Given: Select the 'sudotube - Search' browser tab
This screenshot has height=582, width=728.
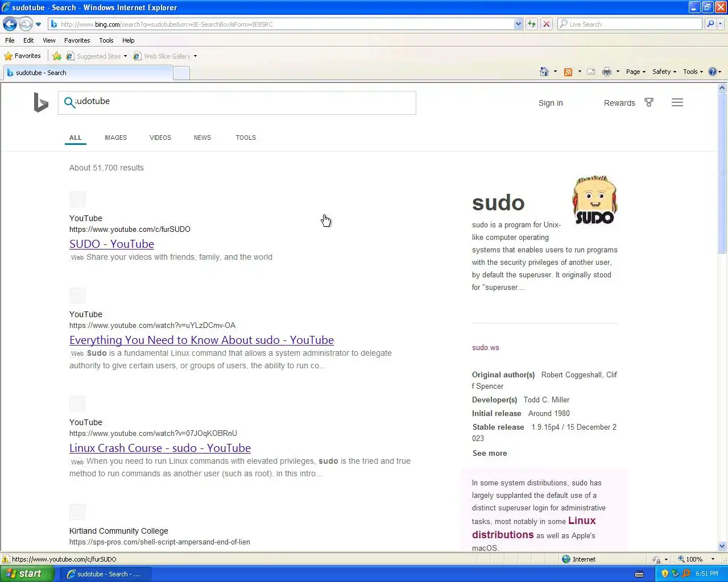Looking at the screenshot, I should point(88,73).
